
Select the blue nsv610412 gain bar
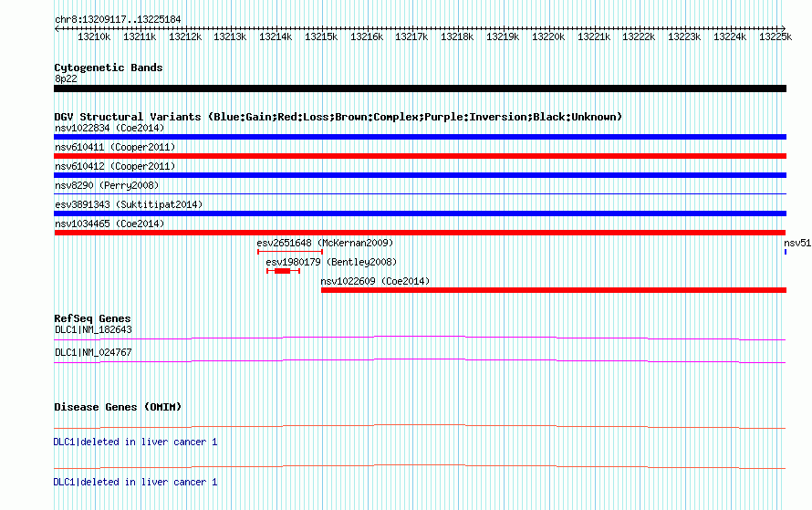tap(420, 175)
